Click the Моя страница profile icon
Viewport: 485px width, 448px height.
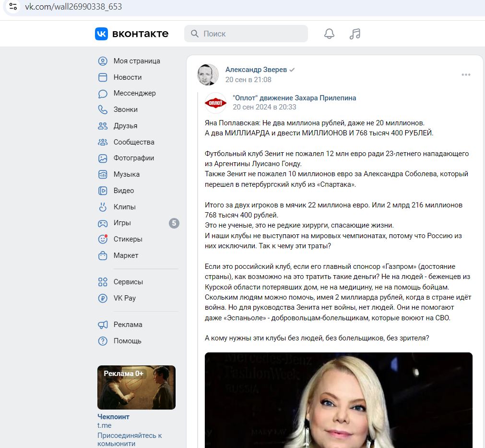[x=103, y=61]
